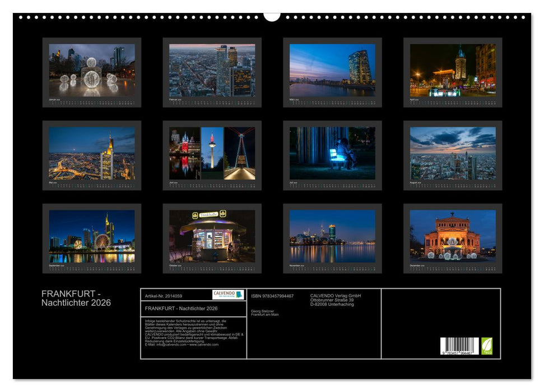Open the January light spheres photo
Viewport: 544px width, 392px height.
pos(92,70)
